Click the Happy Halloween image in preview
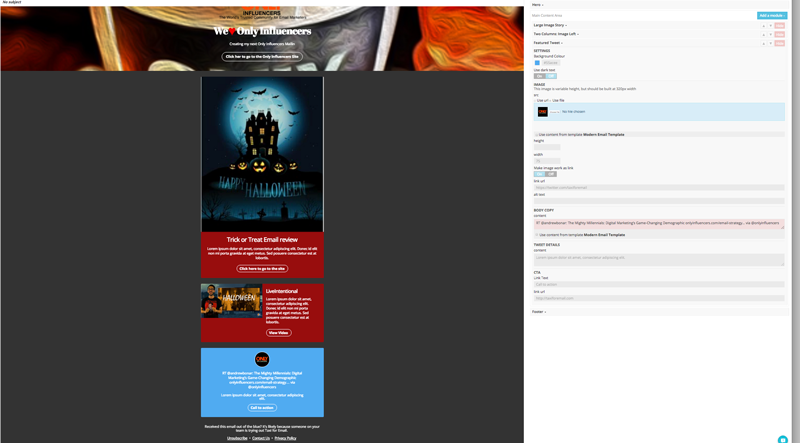 [x=262, y=154]
